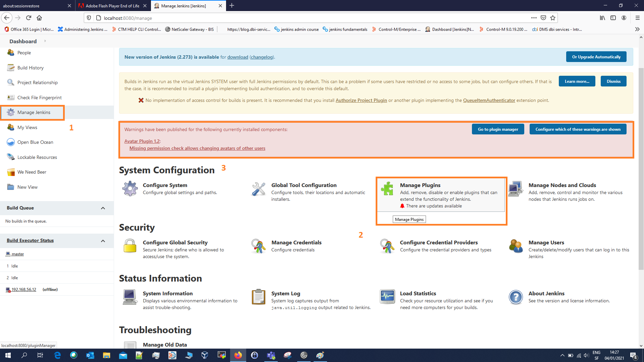
Task: Click the Manage Nodes and Clouds computer icon
Action: 516,189
